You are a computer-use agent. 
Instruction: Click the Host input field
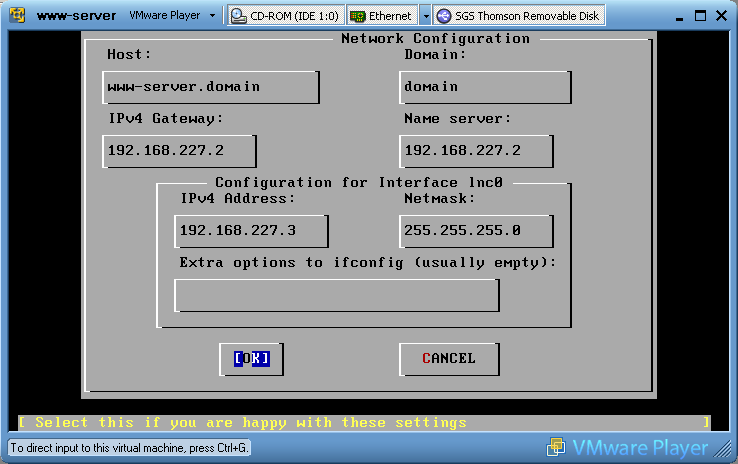coord(211,87)
